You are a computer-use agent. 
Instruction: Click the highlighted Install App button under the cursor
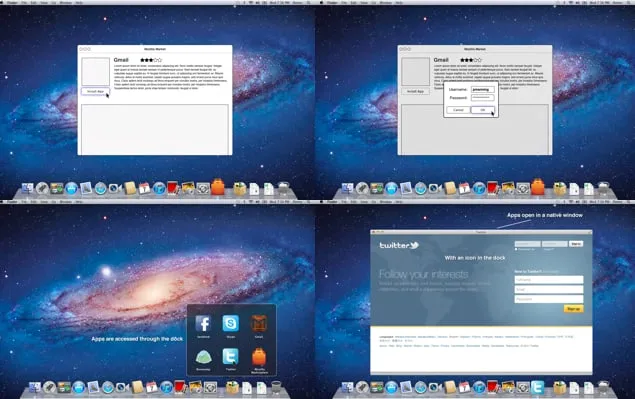point(95,92)
